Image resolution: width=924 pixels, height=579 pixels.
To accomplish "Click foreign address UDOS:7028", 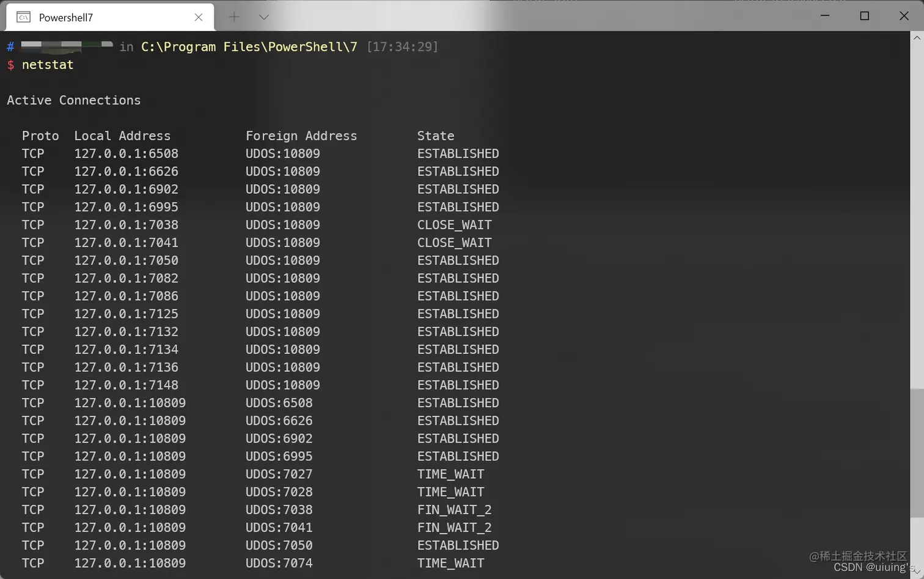I will click(x=279, y=492).
